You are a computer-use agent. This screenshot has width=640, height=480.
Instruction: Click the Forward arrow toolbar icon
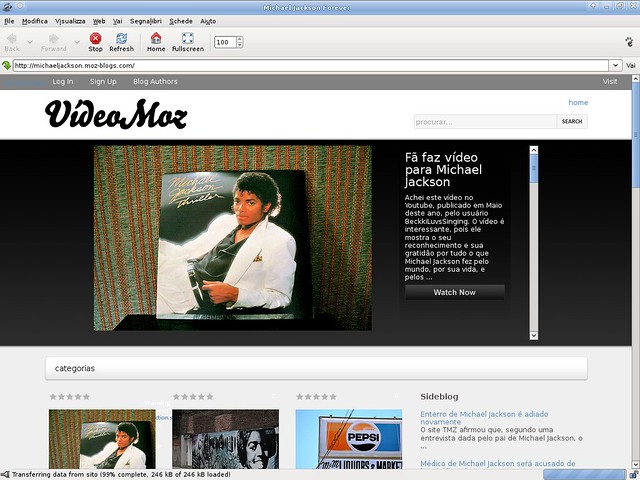[x=53, y=38]
